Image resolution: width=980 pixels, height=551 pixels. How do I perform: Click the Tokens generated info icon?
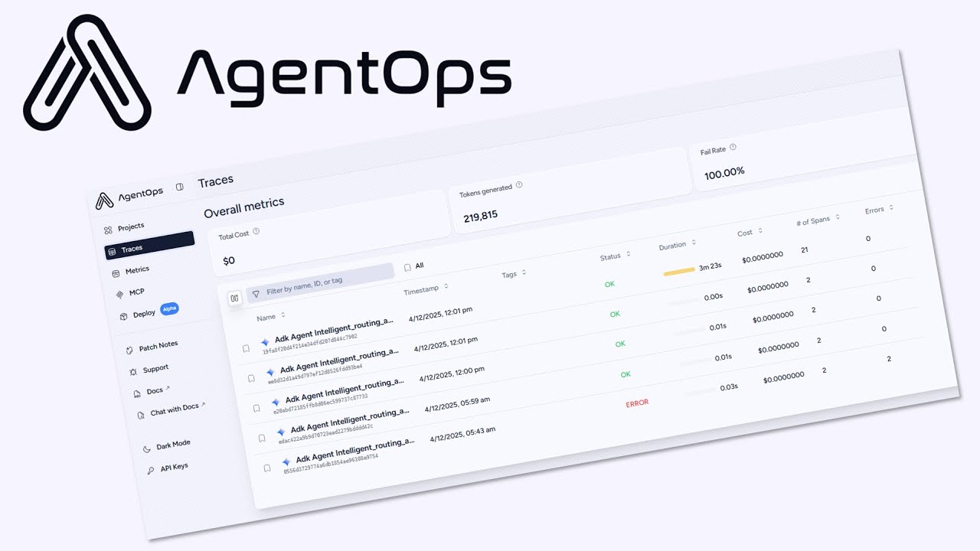point(519,184)
